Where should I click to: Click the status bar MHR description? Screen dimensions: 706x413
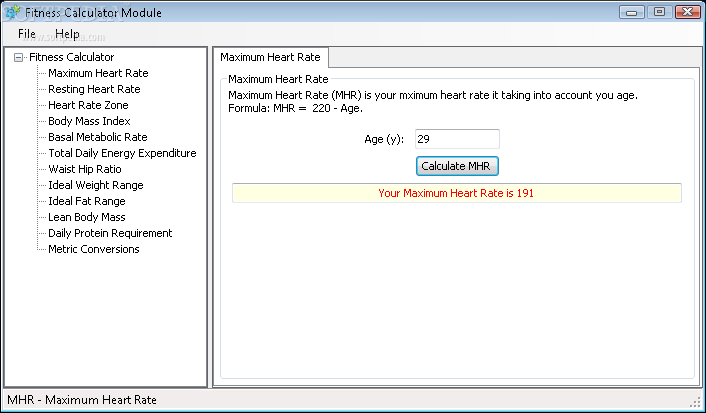[x=82, y=400]
